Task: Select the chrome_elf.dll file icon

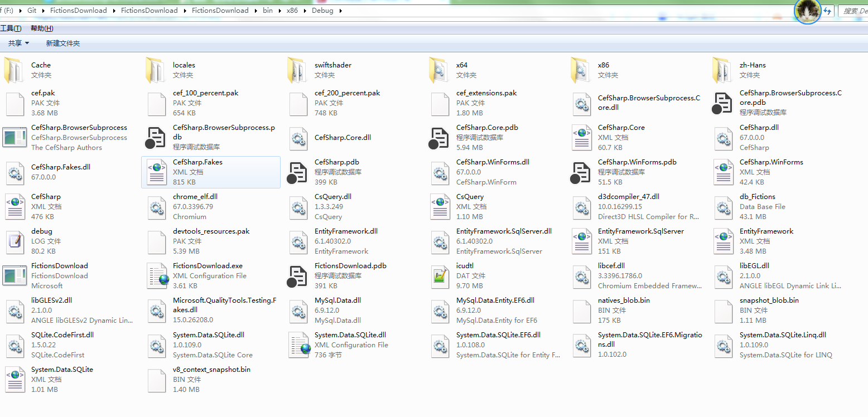Action: [x=157, y=207]
